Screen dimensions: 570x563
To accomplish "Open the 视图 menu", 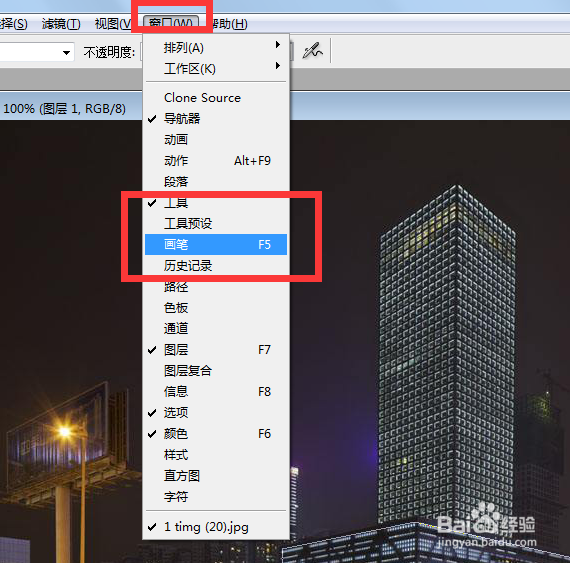I will (x=113, y=24).
